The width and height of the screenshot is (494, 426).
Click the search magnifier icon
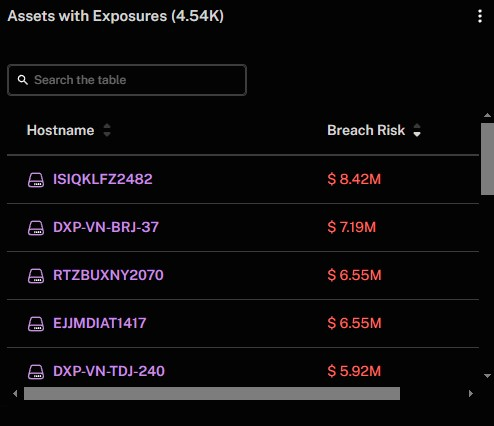(23, 80)
